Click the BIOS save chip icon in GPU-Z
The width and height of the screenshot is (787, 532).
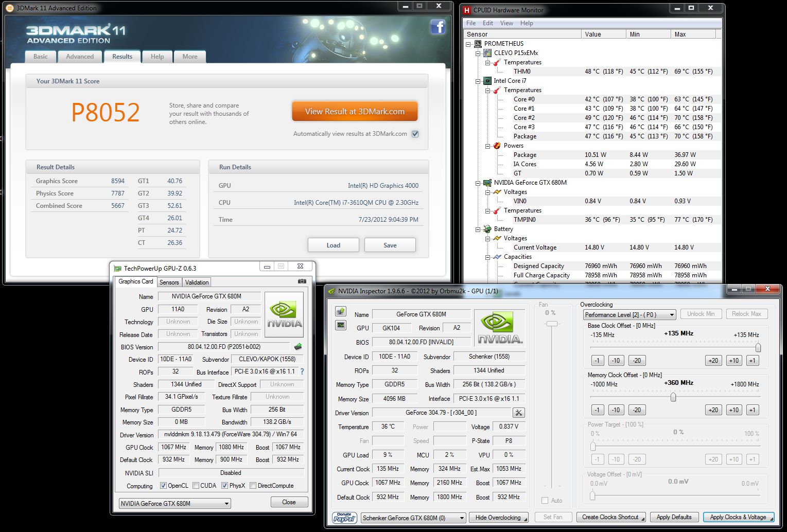(x=298, y=347)
